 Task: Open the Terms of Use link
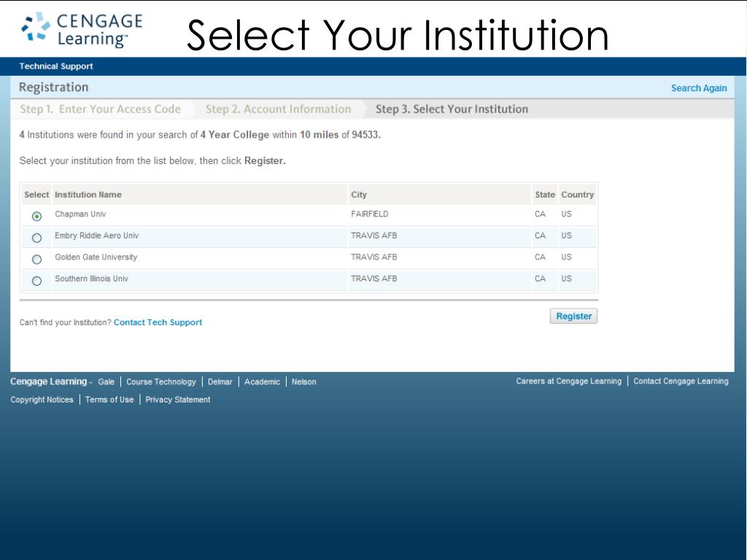pyautogui.click(x=109, y=400)
